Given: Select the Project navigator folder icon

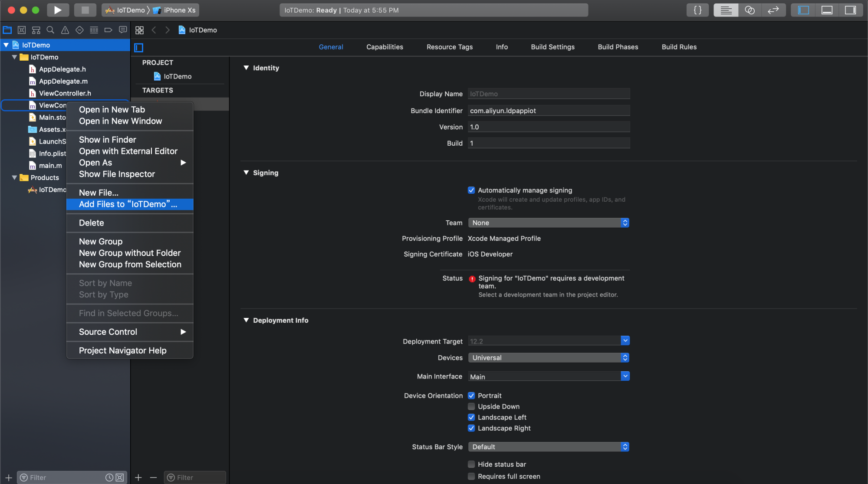Looking at the screenshot, I should click(x=7, y=30).
